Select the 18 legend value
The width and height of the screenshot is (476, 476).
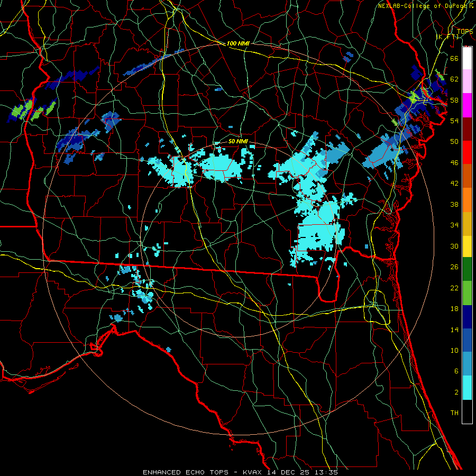click(454, 309)
